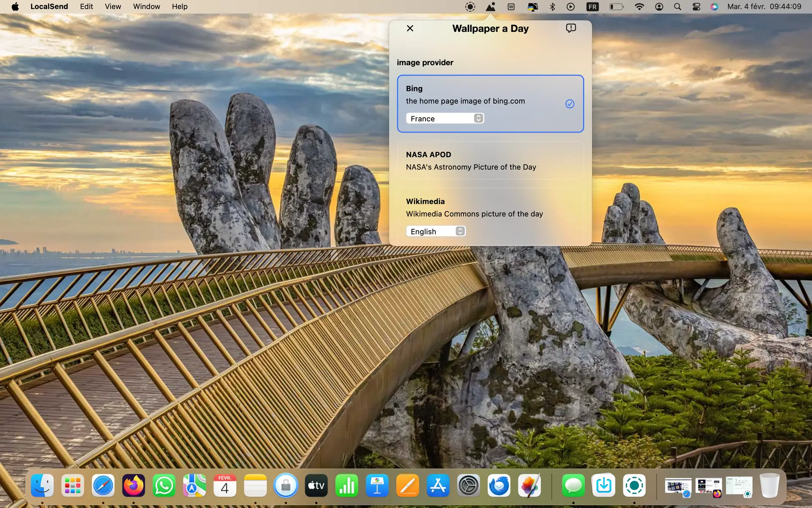
Task: Open Maps from the Dock
Action: (x=195, y=485)
